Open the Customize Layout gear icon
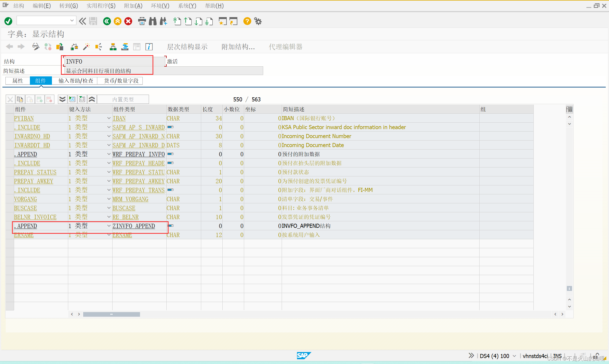Screen dimensions: 609x364 [258, 21]
